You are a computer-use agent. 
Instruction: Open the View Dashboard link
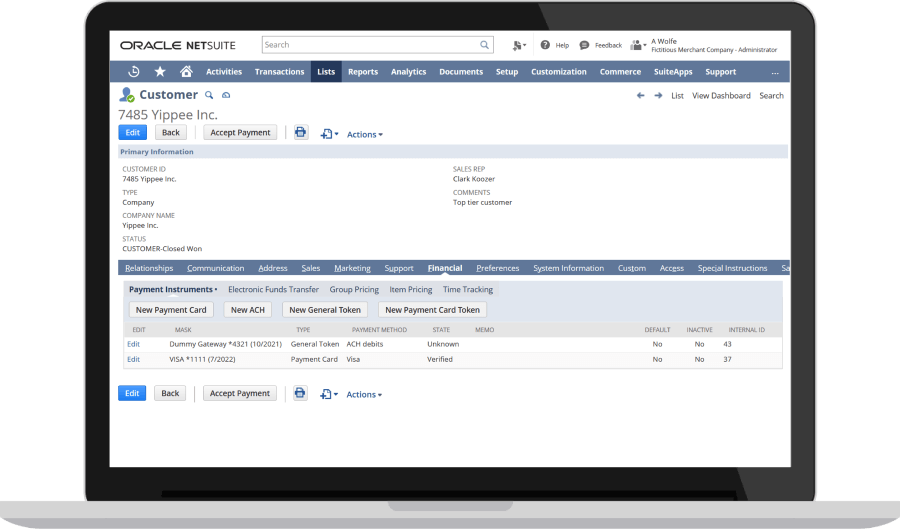pyautogui.click(x=721, y=96)
